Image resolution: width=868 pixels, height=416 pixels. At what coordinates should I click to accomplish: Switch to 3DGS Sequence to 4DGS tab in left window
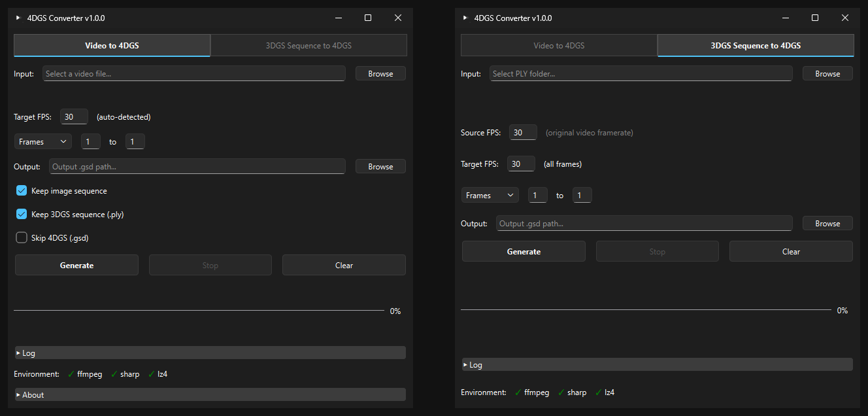[309, 46]
